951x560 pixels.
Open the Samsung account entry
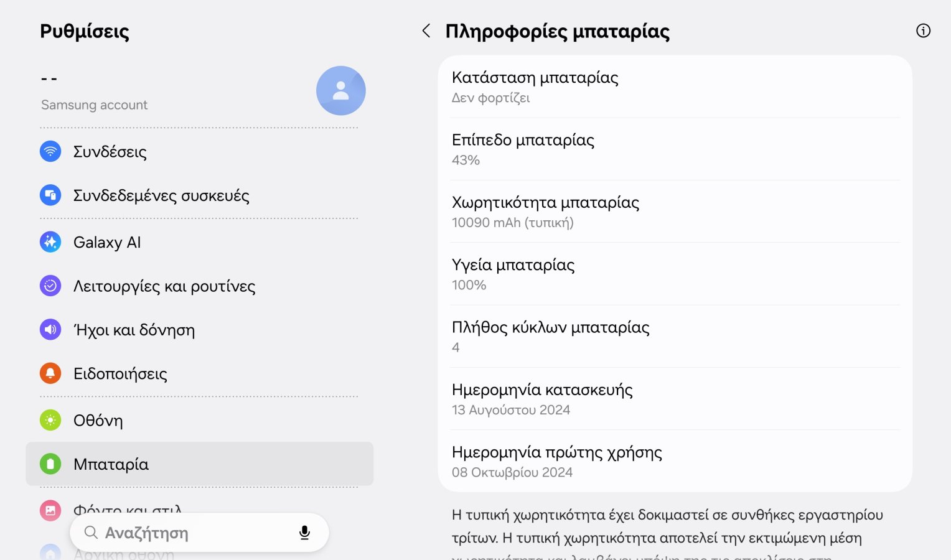pos(199,91)
